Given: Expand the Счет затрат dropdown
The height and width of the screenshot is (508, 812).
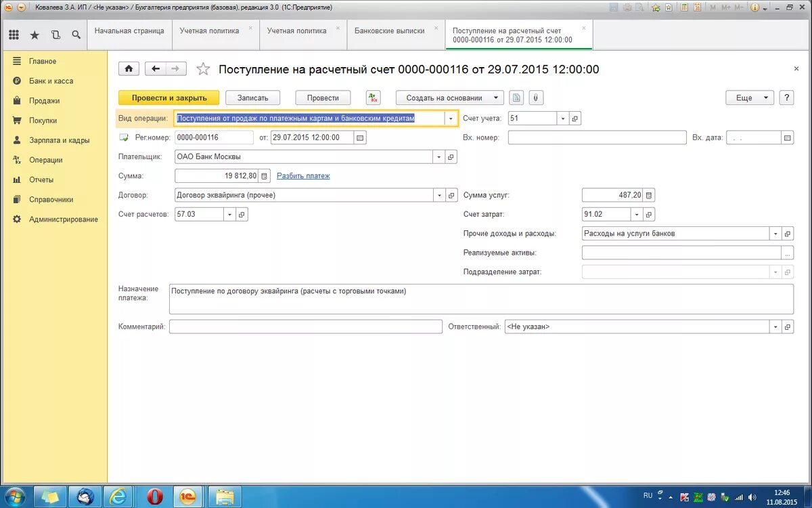Looking at the screenshot, I should (x=637, y=214).
